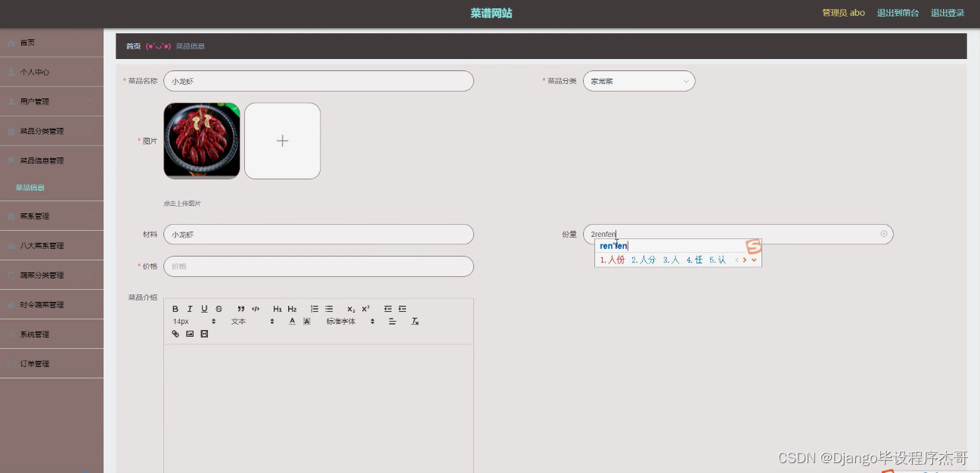Viewport: 980px width, 473px height.
Task: Insert a hyperlink in the editor
Action: (175, 334)
